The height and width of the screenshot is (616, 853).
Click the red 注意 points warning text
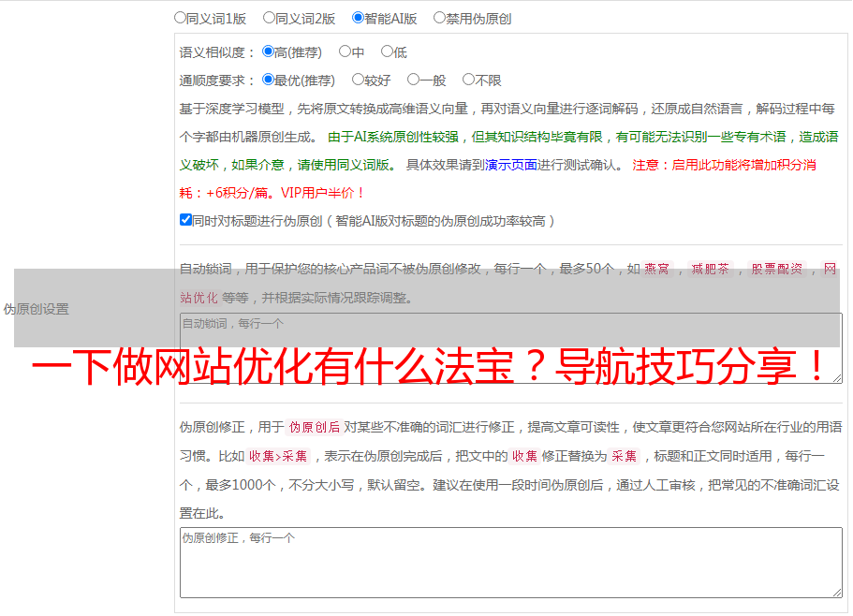click(497, 179)
